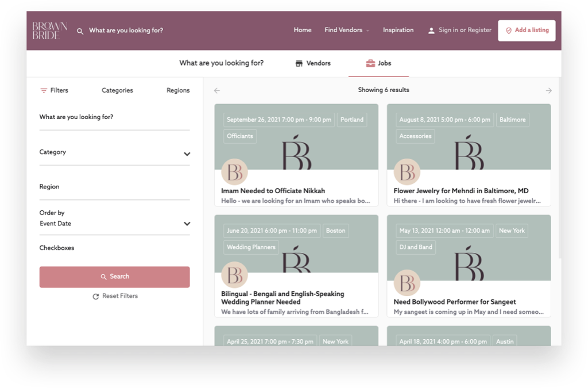
Task: Click the Checkboxes label in filters
Action: 57,248
